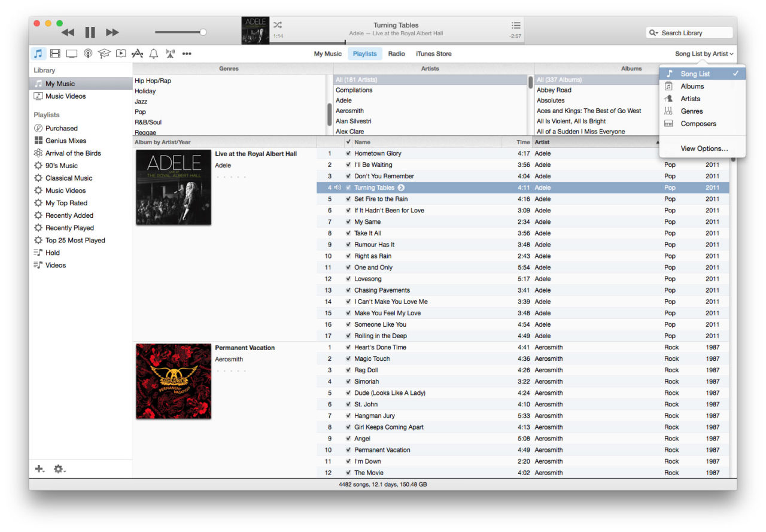Click inside the Search Library field

click(689, 32)
